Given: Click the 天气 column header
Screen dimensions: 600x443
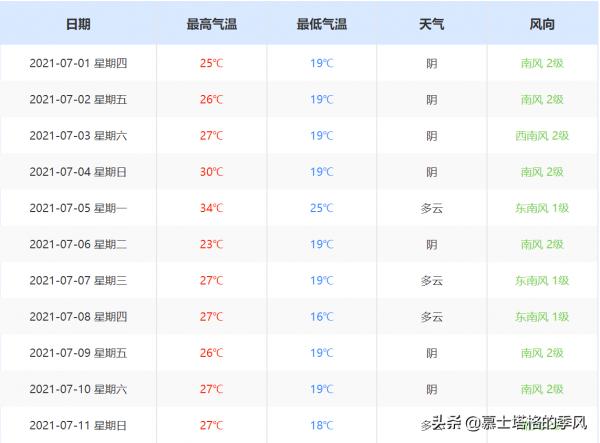Looking at the screenshot, I should pos(432,24).
